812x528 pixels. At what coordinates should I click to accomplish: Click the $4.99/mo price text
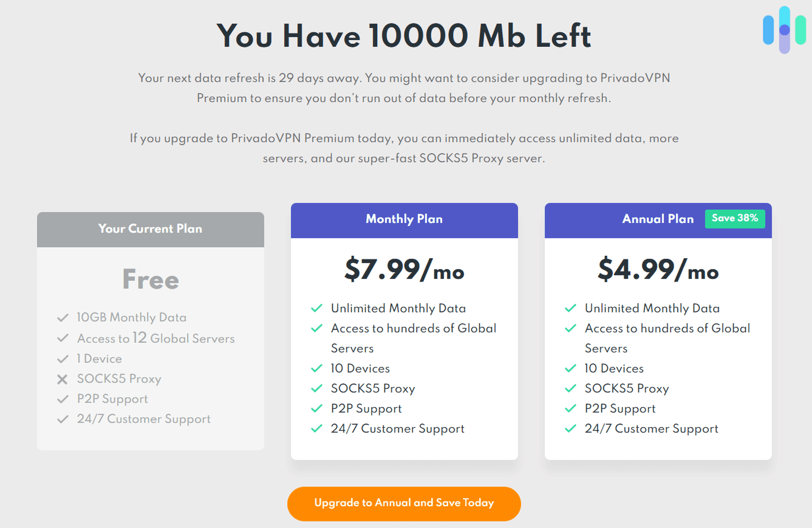(x=658, y=270)
